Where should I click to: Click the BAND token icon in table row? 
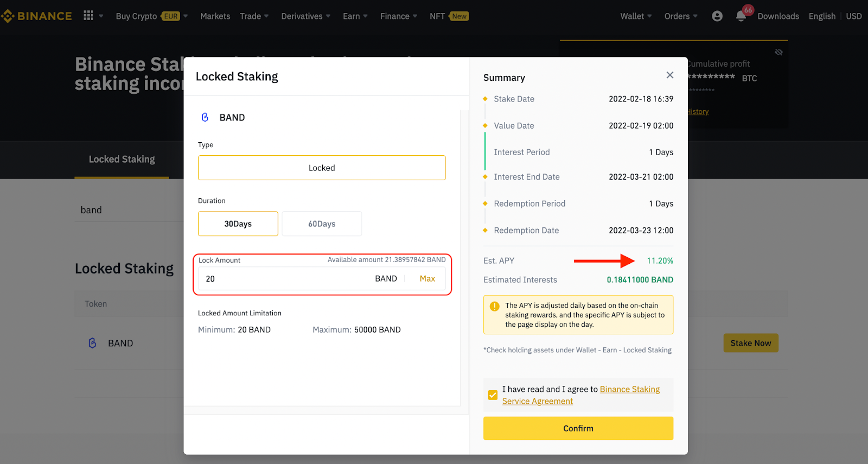(x=92, y=343)
